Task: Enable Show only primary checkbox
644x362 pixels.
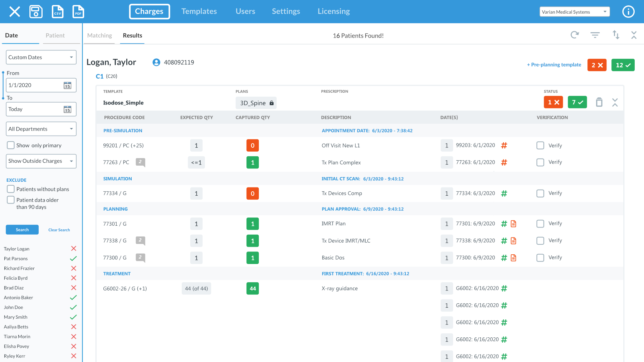Action: tap(11, 145)
